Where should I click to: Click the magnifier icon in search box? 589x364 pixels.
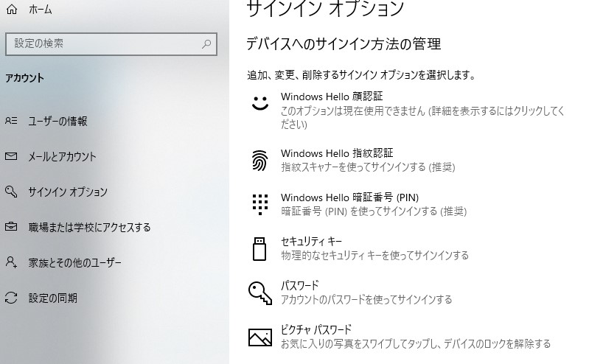(x=206, y=44)
